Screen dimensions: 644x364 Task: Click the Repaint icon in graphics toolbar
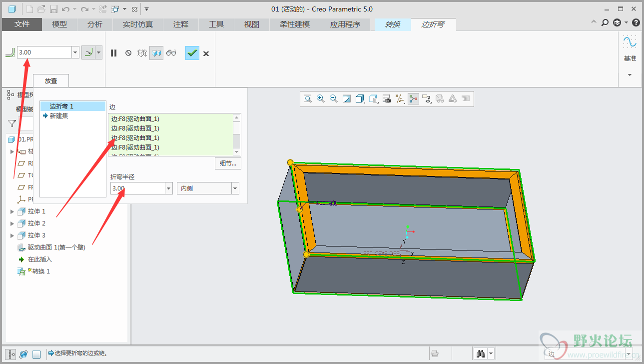[x=347, y=99]
